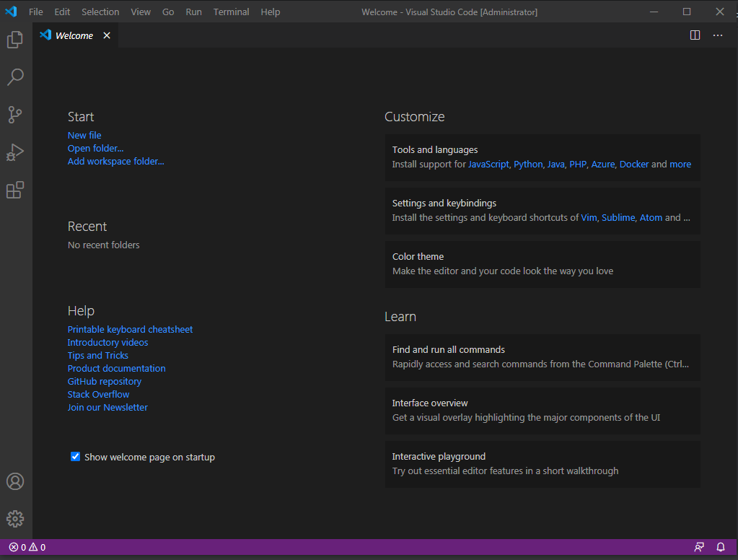738x560 pixels.
Task: Click errors and warnings count in status bar
Action: point(27,547)
